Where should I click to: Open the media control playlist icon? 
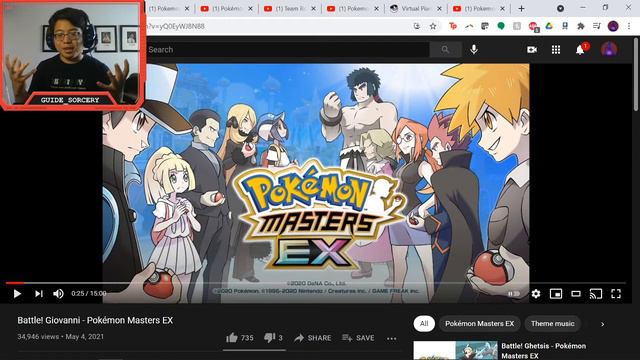click(597, 26)
